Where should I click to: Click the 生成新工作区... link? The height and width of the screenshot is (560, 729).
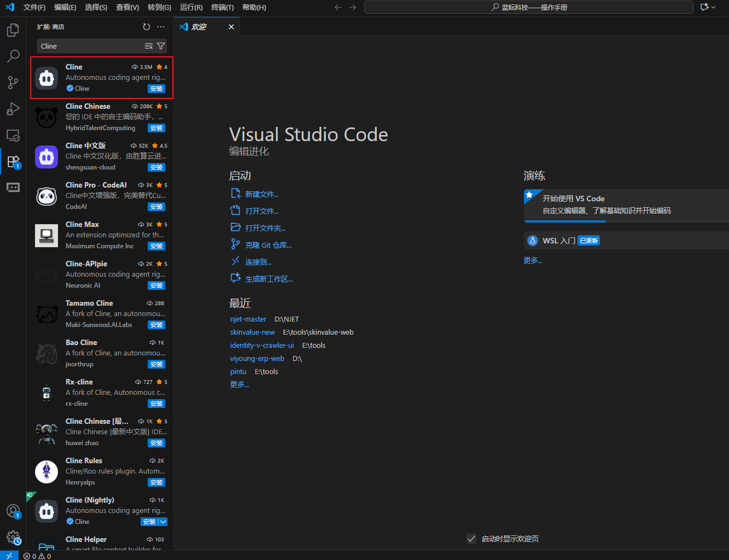tap(269, 279)
